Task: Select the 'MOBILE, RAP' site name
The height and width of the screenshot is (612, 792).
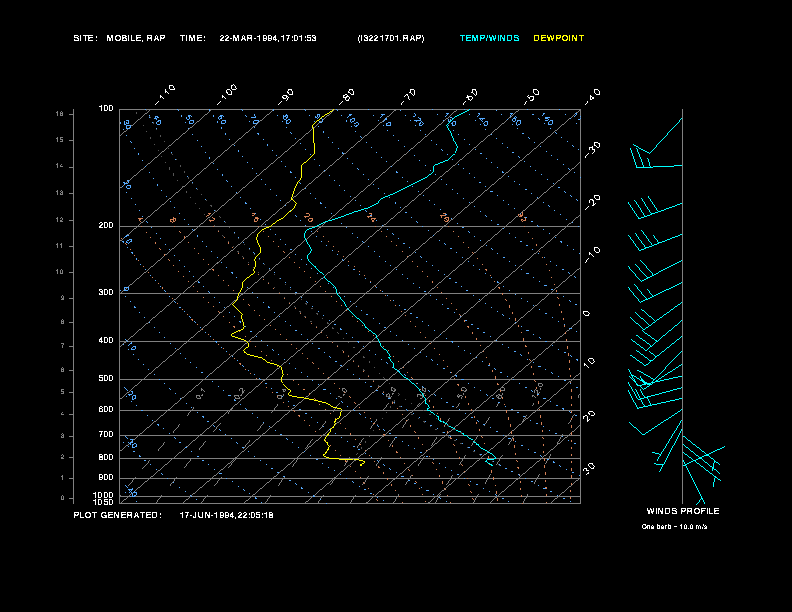Action: [x=136, y=38]
